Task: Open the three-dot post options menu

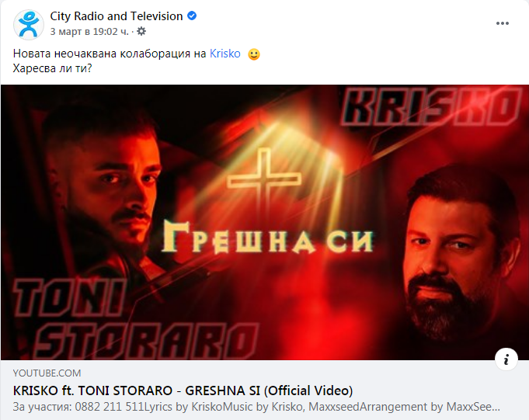Action: 502,23
